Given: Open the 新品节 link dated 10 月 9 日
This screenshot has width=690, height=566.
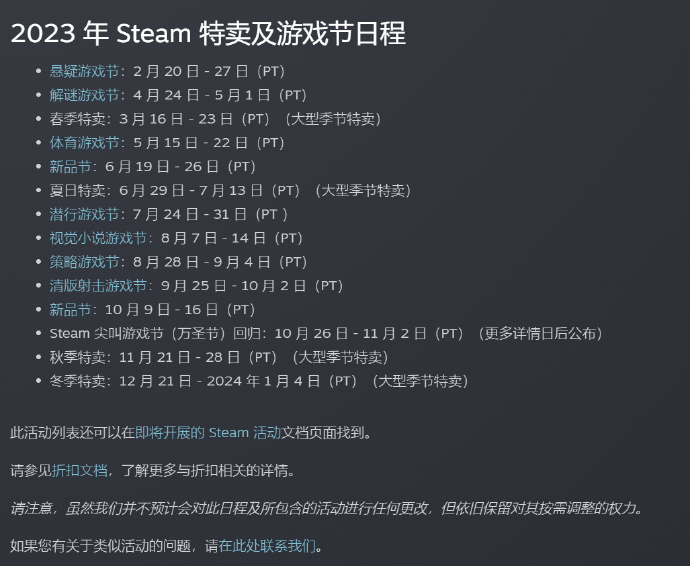Looking at the screenshot, I should tap(70, 310).
